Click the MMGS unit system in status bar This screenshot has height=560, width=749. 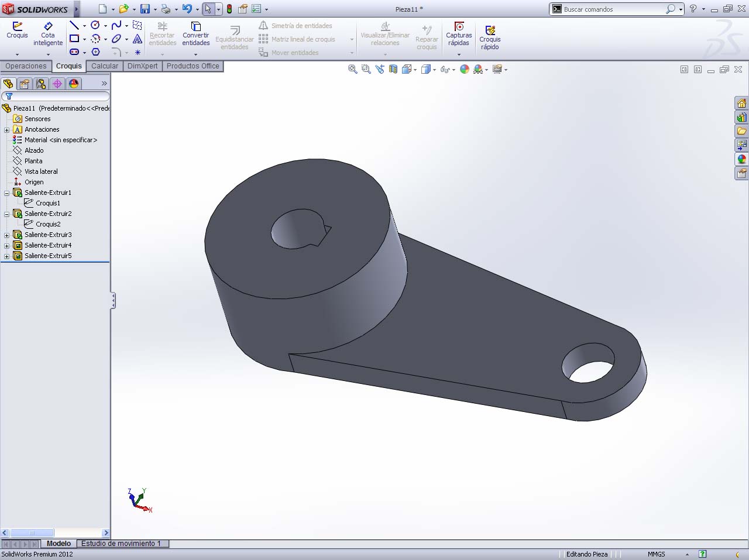click(656, 554)
